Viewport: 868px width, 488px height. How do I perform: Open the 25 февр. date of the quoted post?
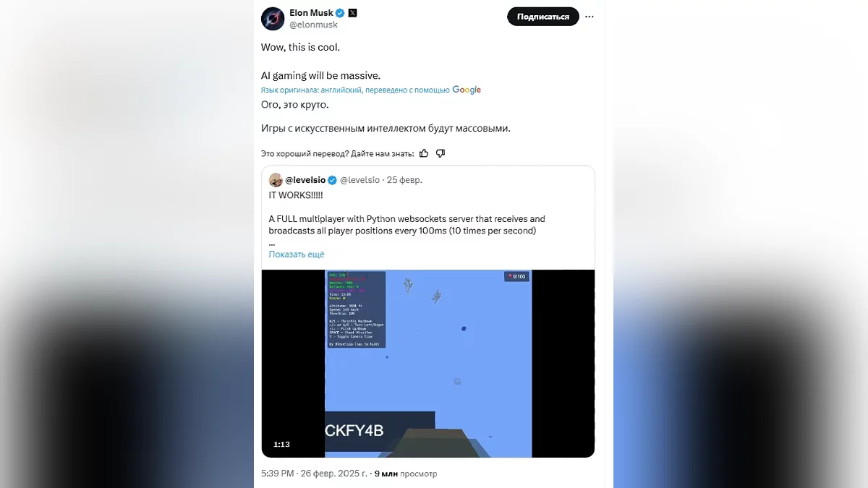point(404,180)
